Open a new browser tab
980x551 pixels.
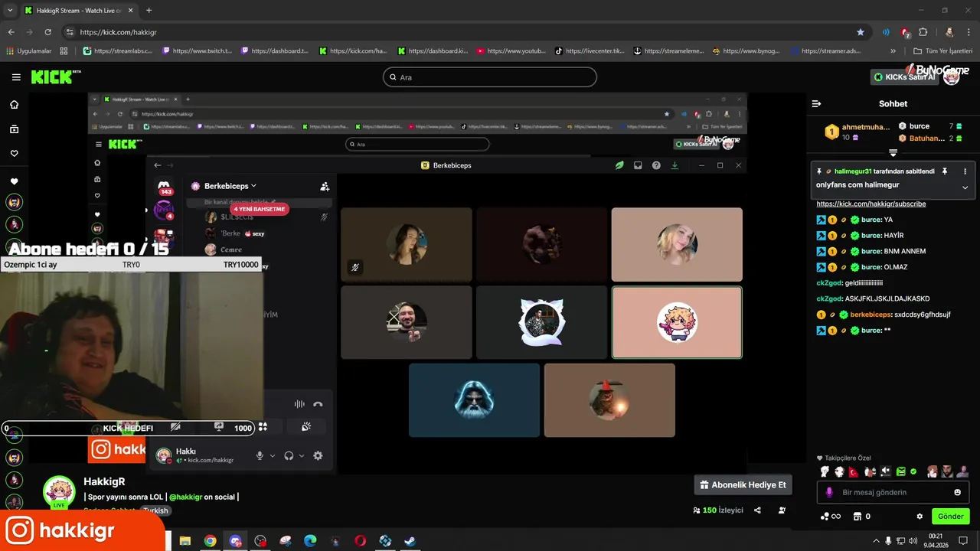pos(149,10)
